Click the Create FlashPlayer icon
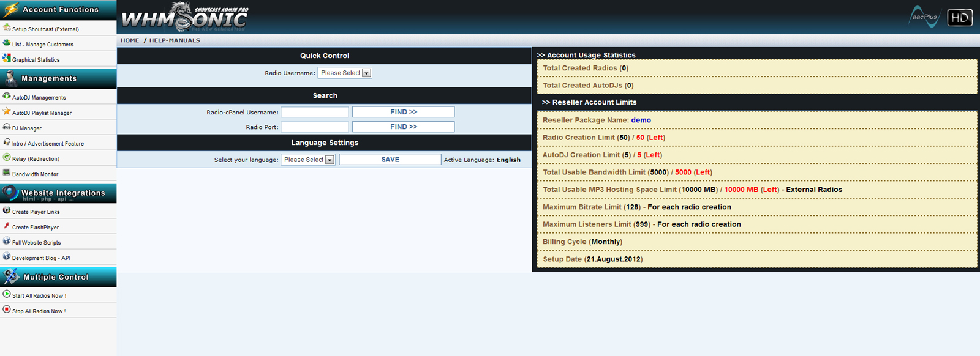 point(7,226)
